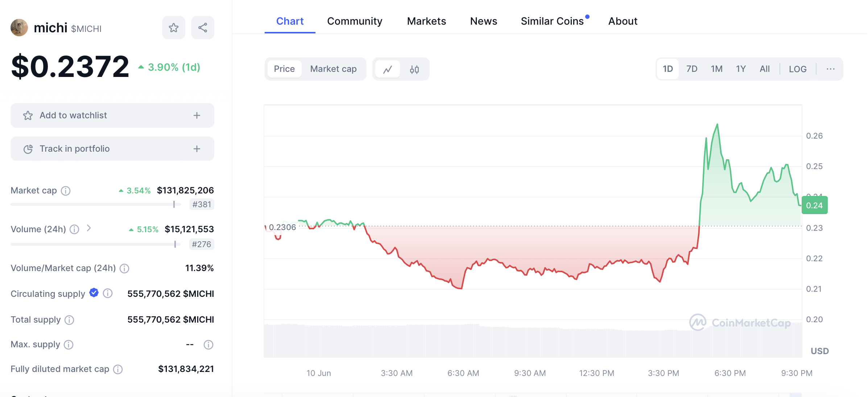The height and width of the screenshot is (397, 868).
Task: Open Market cap info tooltip icon
Action: pos(66,191)
